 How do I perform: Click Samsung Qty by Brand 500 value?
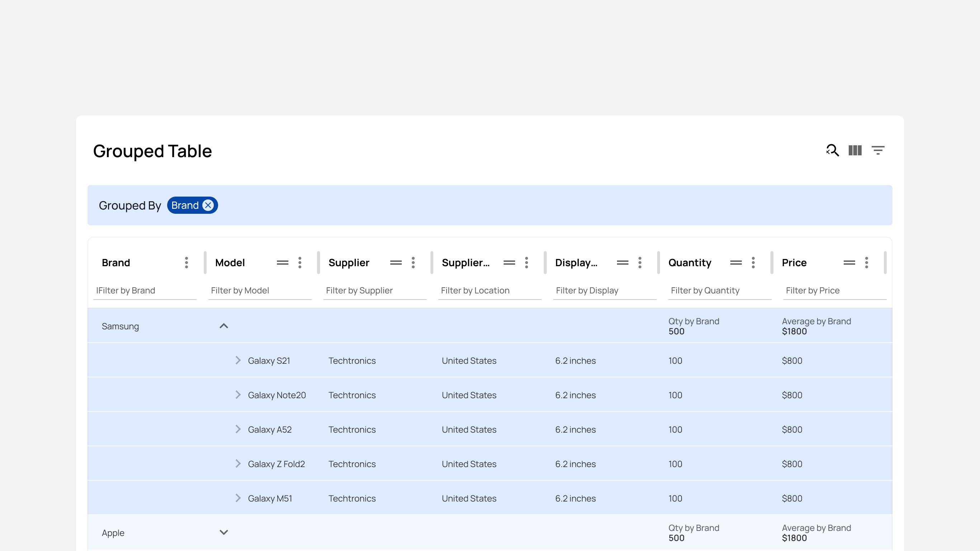coord(677,331)
